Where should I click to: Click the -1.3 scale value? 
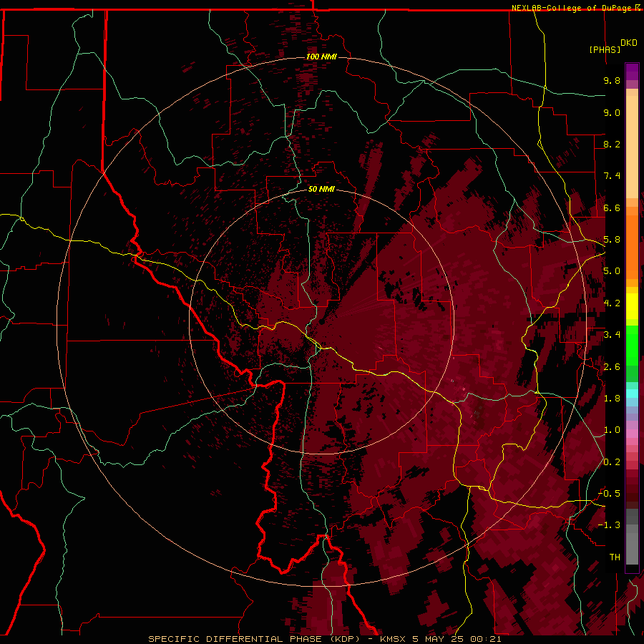(609, 525)
